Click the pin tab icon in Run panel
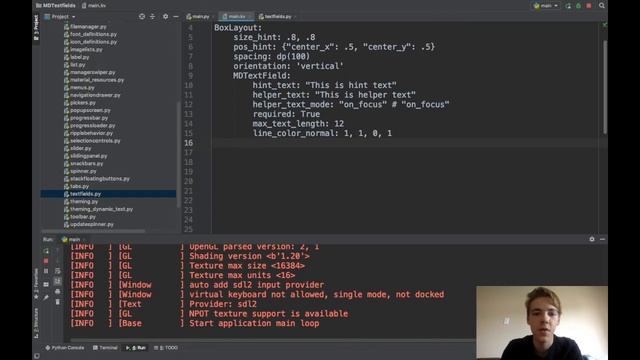 coord(46,298)
